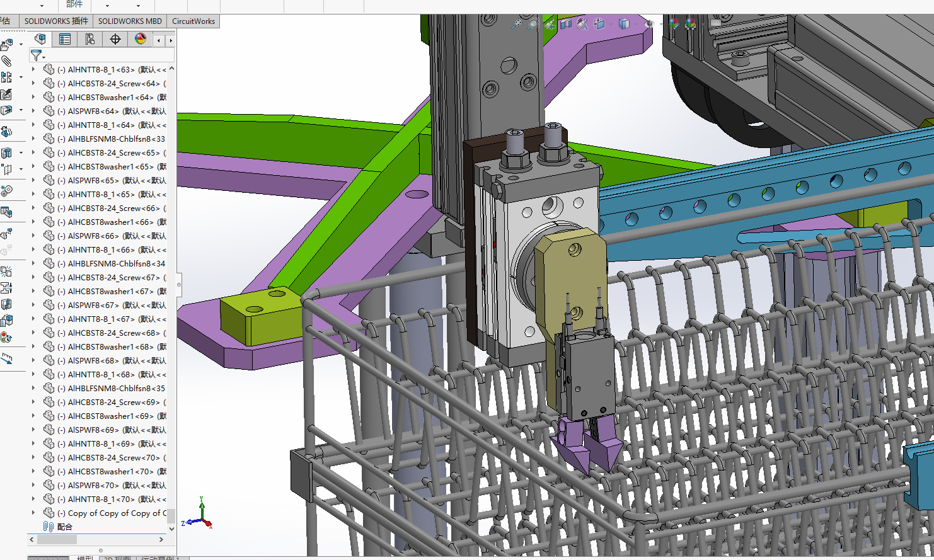Open View Orientation dropdown arrow
Image resolution: width=934 pixels, height=560 pixels.
click(609, 25)
